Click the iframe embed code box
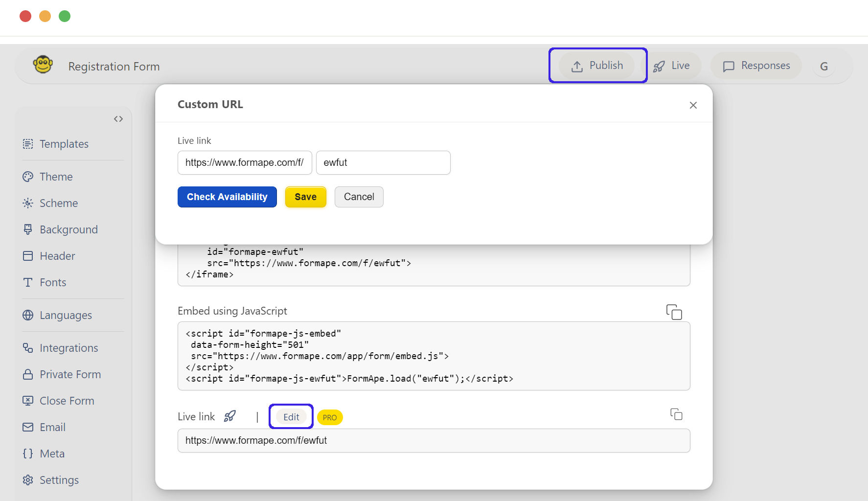This screenshot has height=501, width=868. tap(434, 264)
